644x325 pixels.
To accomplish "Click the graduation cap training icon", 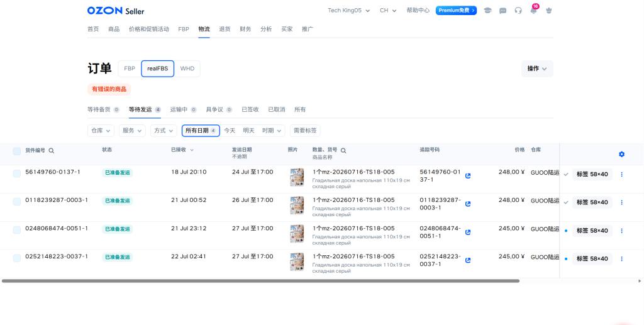I will (487, 11).
